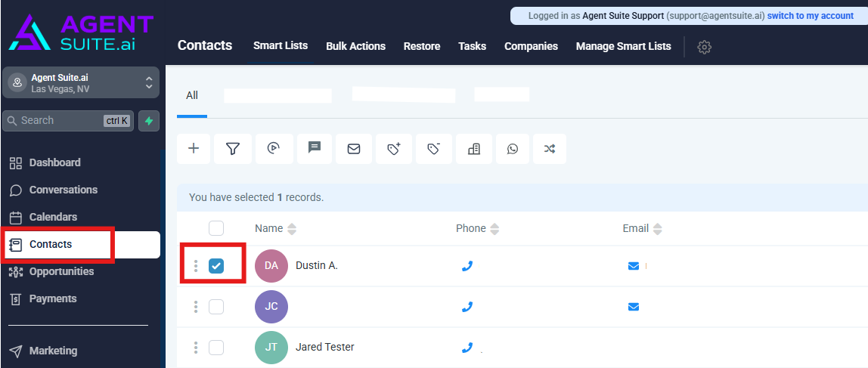Click the sidebar Search field
The height and width of the screenshot is (368, 868).
tap(68, 121)
